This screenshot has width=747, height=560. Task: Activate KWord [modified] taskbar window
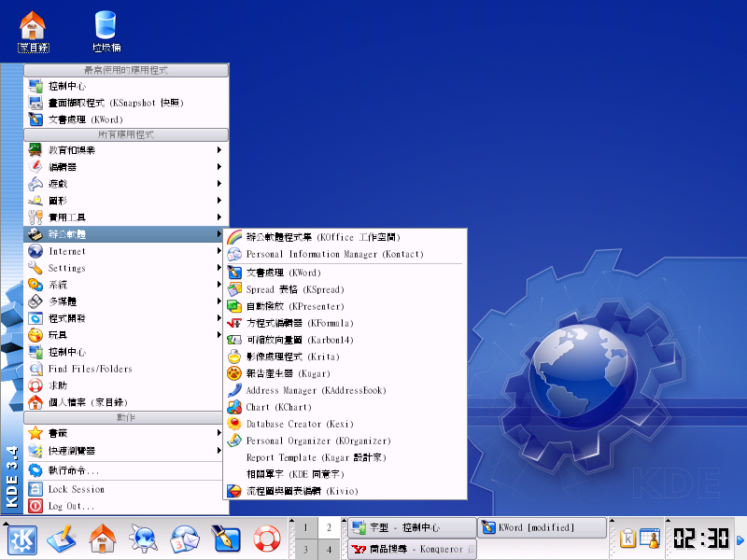(541, 528)
